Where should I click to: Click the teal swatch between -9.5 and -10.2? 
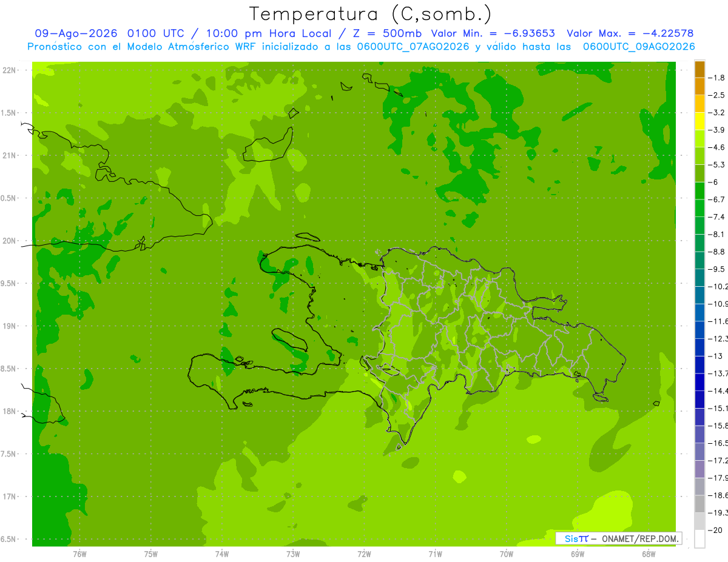[699, 278]
